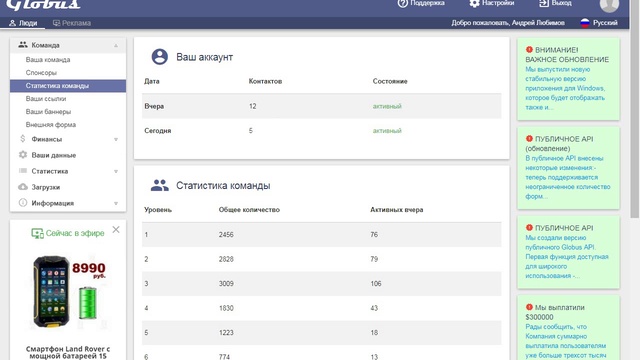Read notice starting В публичное API внесены
This screenshot has width=640, height=360.
[x=567, y=177]
